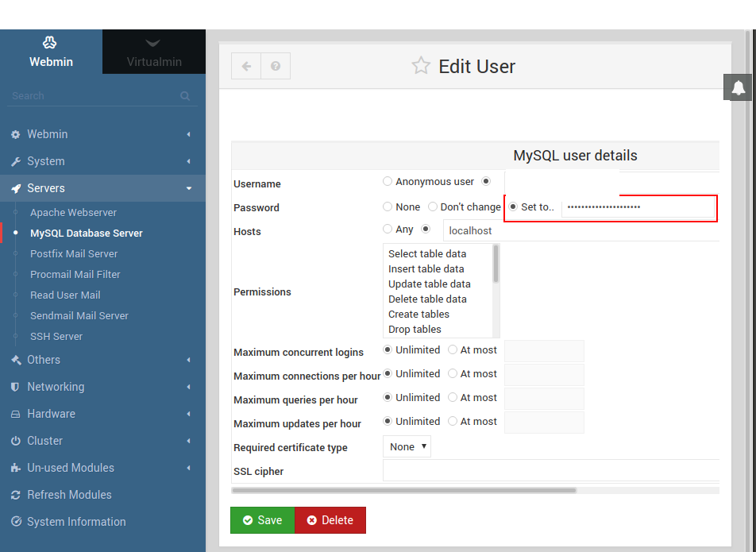Choose Don't change for the password
The height and width of the screenshot is (552, 756).
pos(433,207)
